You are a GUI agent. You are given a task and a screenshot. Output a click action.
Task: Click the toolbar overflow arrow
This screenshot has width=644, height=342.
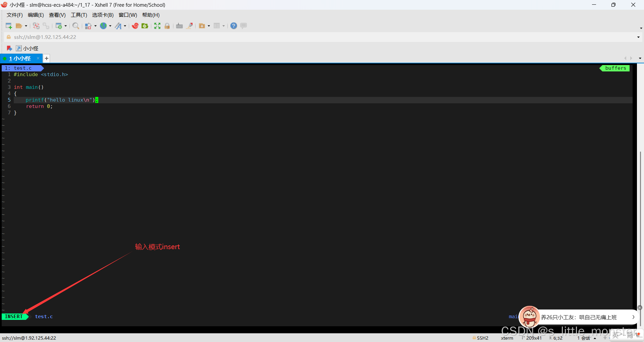[x=641, y=28]
